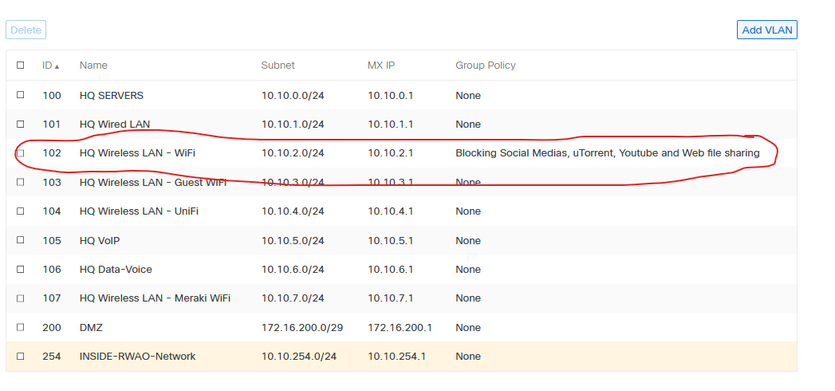This screenshot has height=391, width=835.
Task: Open the HQ Wired LAN entry
Action: [x=114, y=125]
